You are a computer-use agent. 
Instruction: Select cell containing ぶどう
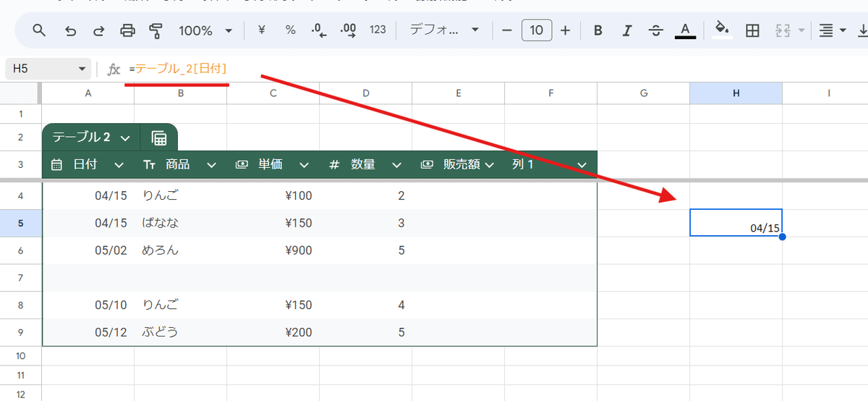(180, 333)
